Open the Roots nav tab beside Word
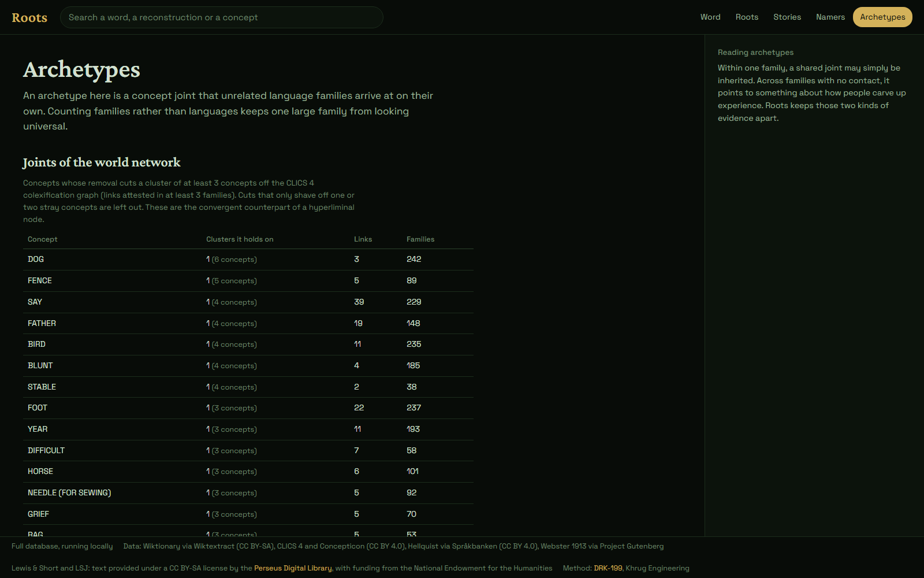 [x=747, y=17]
